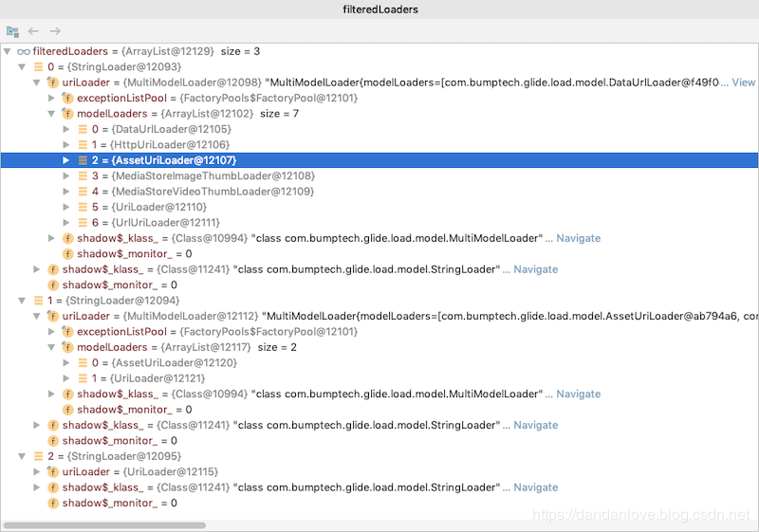Open the View link for MultiModelLoader@12098

click(x=744, y=83)
